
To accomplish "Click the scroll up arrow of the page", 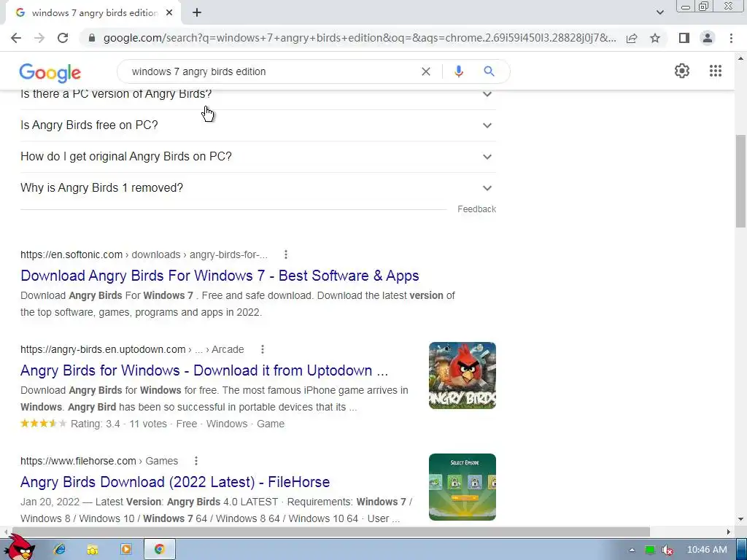I will [740, 58].
